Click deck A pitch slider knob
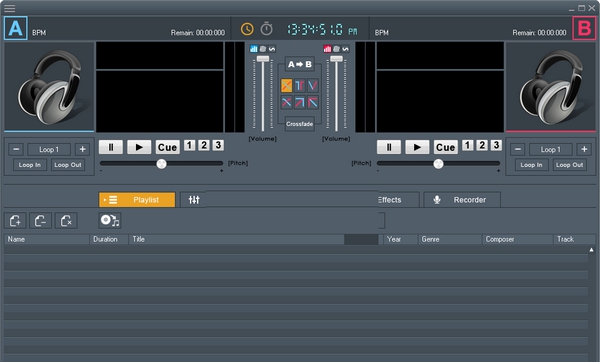The height and width of the screenshot is (362, 600). pos(161,164)
